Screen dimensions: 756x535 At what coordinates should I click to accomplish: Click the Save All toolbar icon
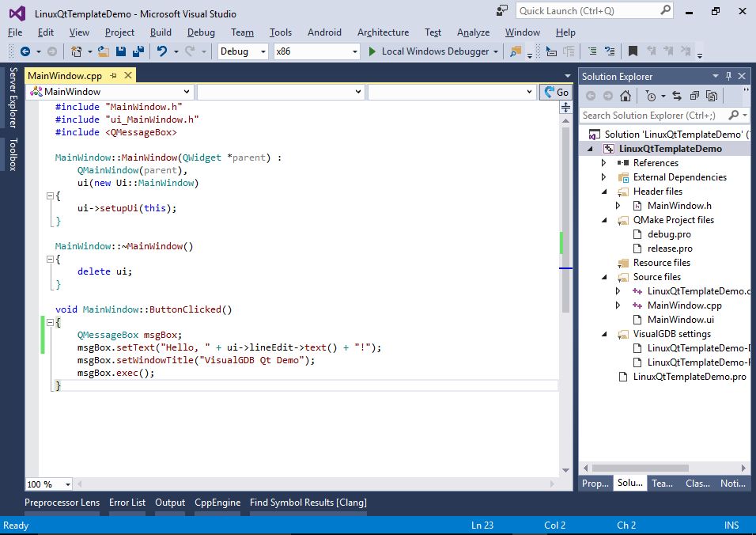138,51
